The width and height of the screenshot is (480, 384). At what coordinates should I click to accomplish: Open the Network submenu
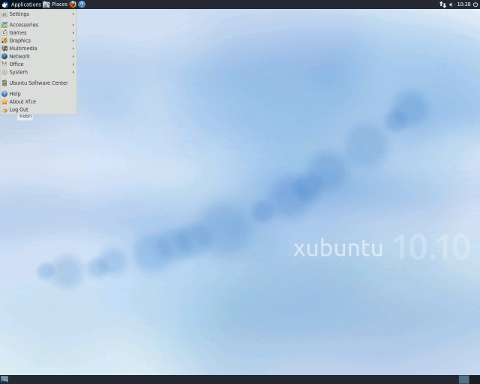[x=39, y=56]
